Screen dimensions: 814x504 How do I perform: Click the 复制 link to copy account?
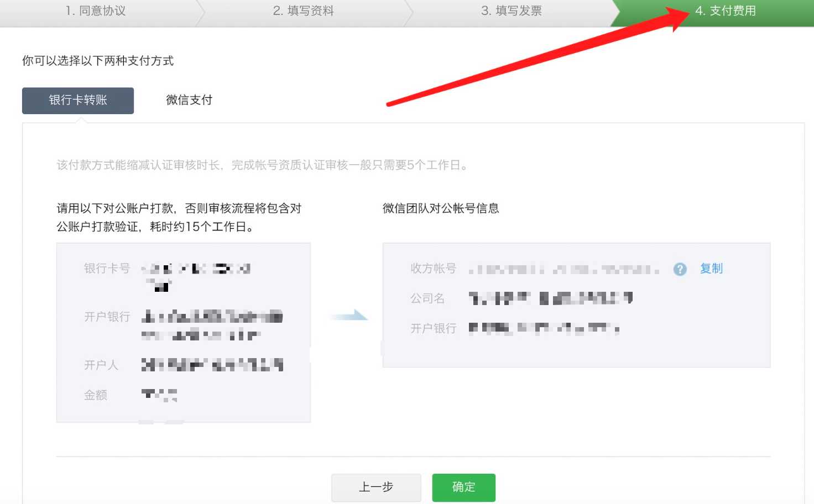tap(711, 269)
